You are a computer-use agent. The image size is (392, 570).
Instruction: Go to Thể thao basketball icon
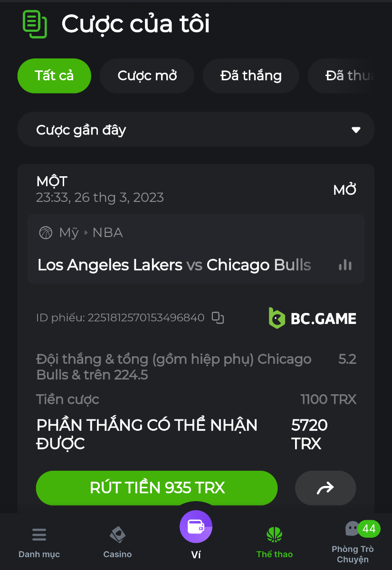tap(274, 535)
